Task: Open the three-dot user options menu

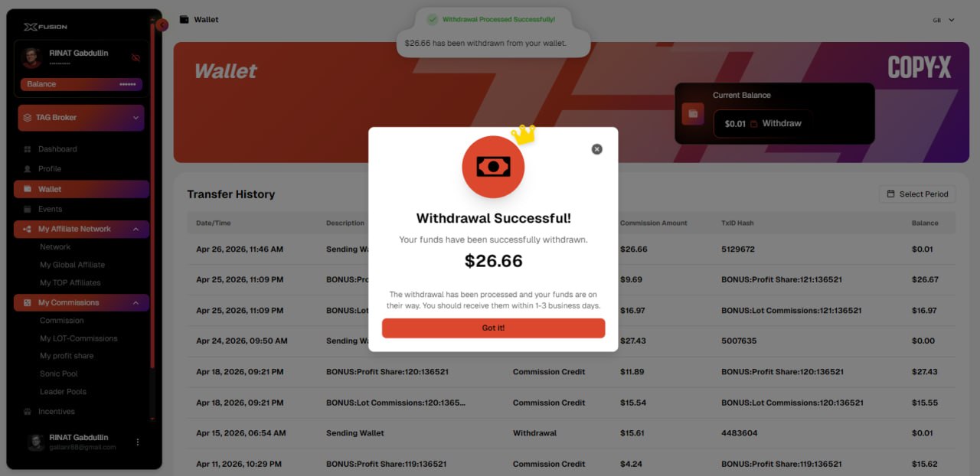Action: point(138,442)
